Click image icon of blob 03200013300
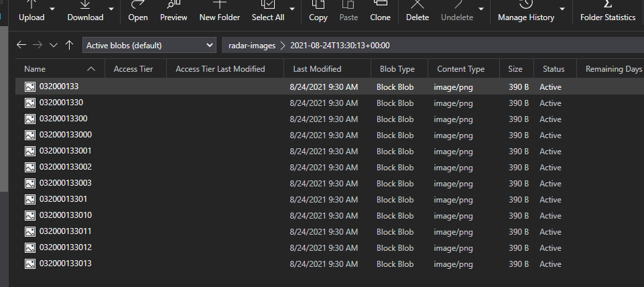The image size is (644, 287). coord(30,119)
